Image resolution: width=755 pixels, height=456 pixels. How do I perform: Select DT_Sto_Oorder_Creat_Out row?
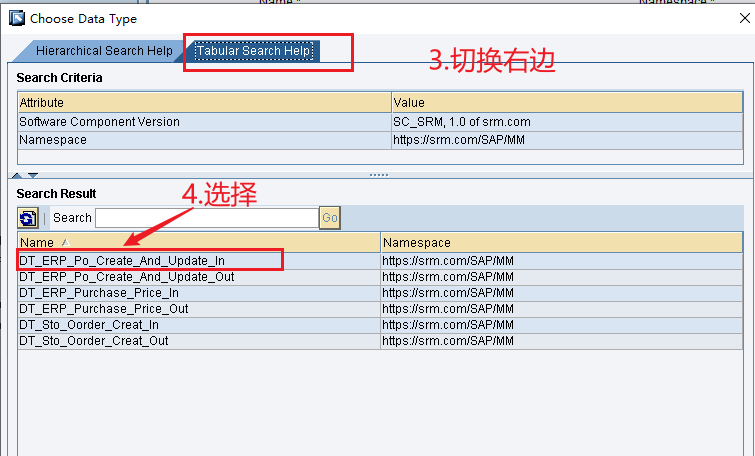click(380, 340)
